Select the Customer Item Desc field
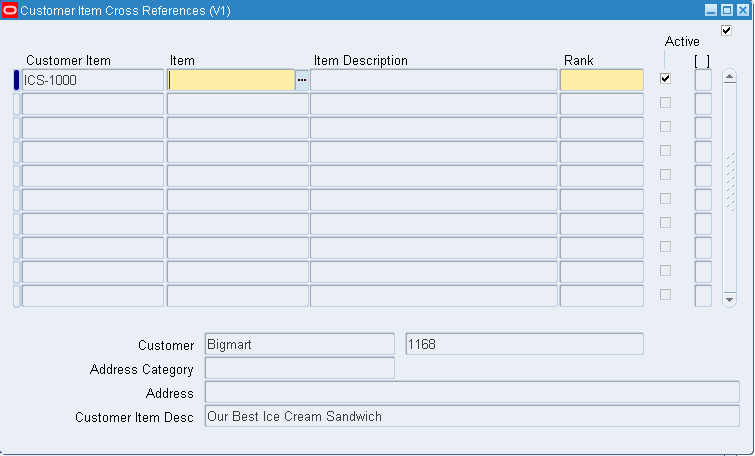This screenshot has width=755, height=456. [x=472, y=416]
